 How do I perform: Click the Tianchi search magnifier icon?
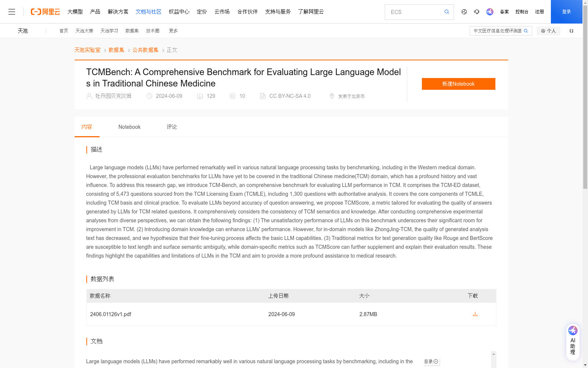[526, 31]
